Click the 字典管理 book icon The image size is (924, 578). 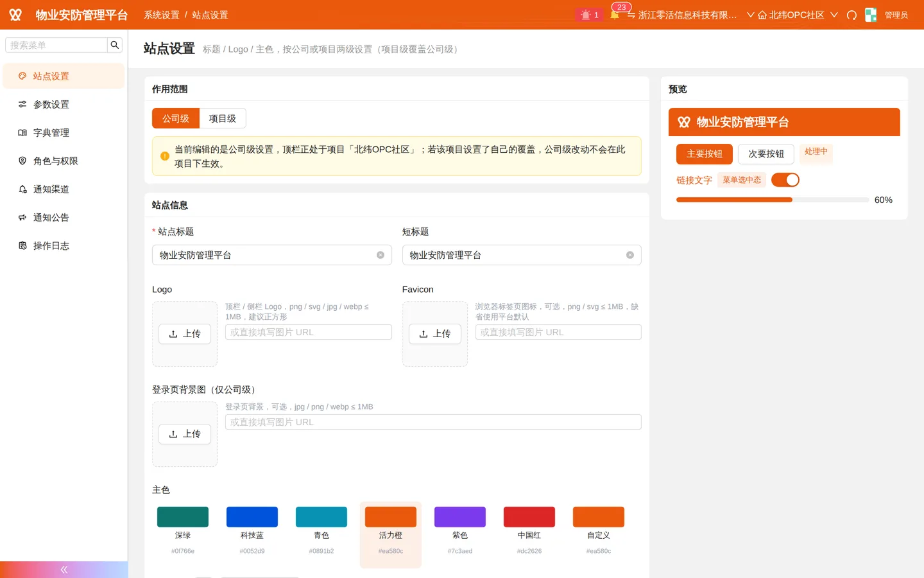(22, 132)
